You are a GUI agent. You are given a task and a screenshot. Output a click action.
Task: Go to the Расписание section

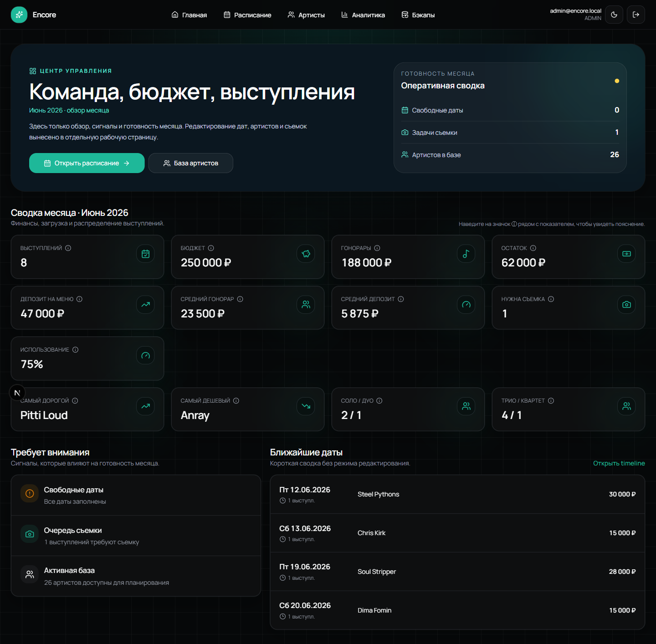click(247, 15)
